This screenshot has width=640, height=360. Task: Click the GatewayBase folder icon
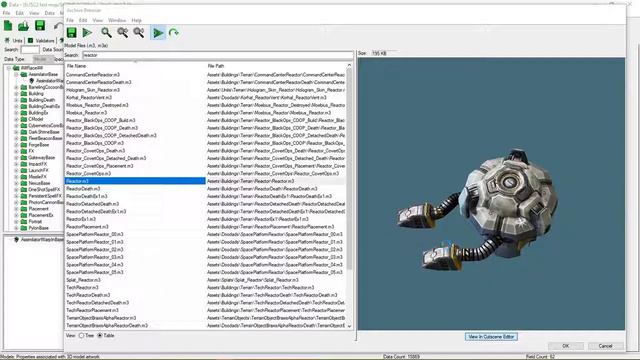24,158
